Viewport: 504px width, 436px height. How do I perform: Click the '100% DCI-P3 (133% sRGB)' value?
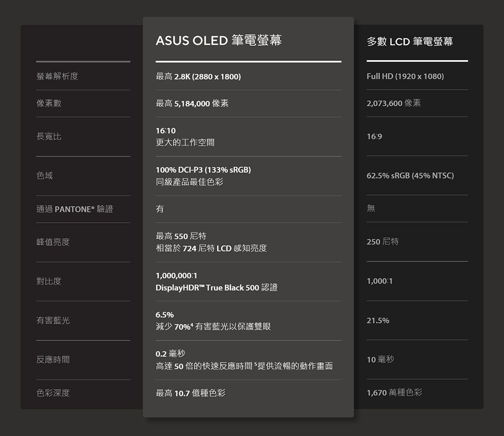[x=204, y=170]
